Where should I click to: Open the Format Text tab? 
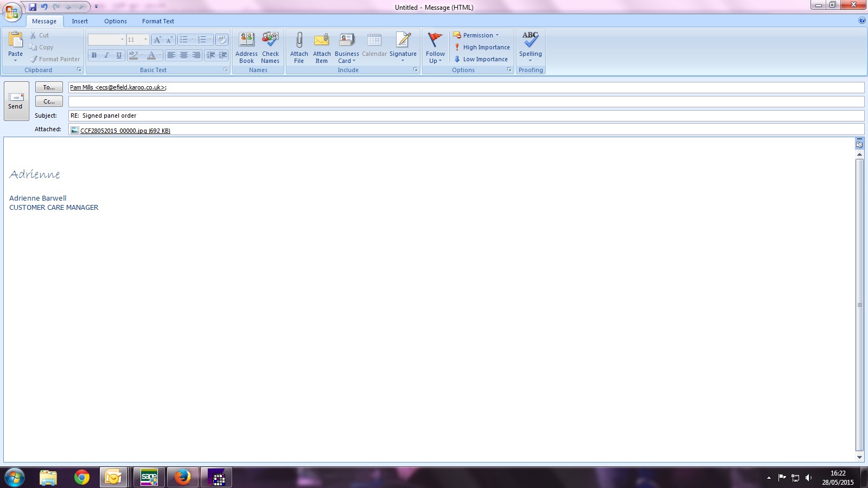[x=158, y=21]
